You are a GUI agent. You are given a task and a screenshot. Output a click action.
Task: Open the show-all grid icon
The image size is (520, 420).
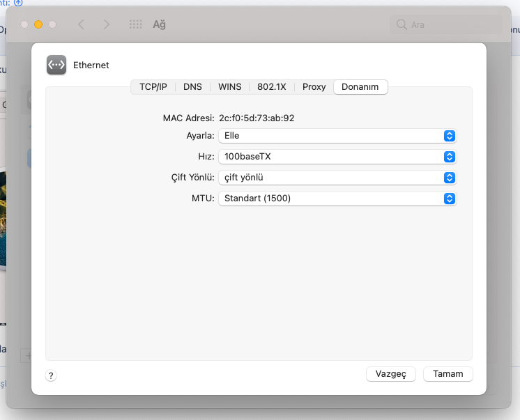click(136, 24)
